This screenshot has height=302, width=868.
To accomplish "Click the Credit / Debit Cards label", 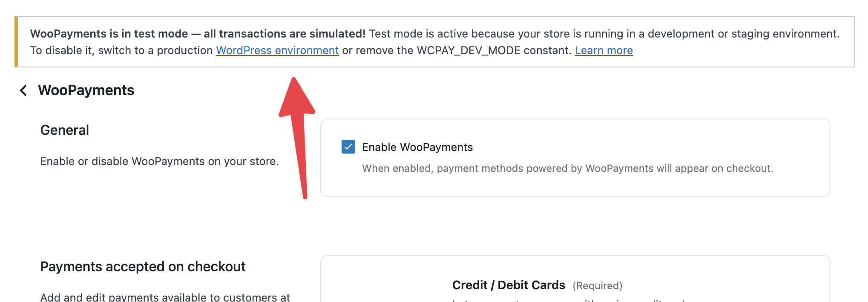I will tap(509, 285).
